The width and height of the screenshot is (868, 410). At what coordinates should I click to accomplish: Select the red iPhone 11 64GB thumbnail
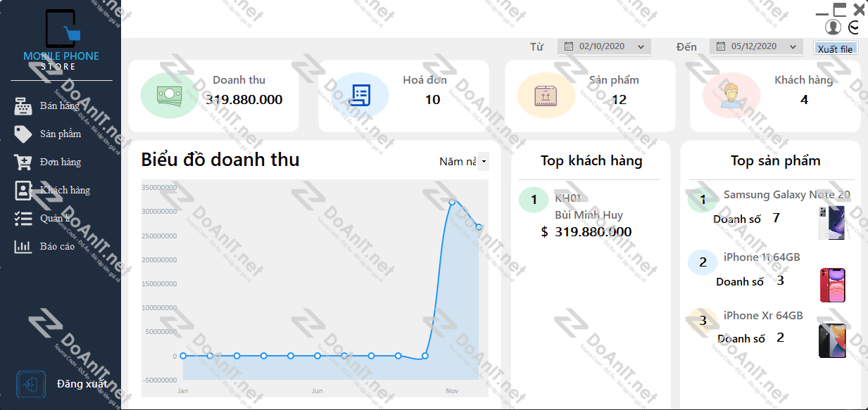click(832, 285)
